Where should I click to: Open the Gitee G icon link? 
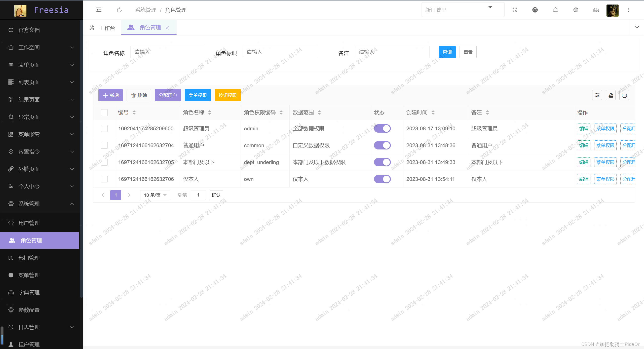pos(535,10)
